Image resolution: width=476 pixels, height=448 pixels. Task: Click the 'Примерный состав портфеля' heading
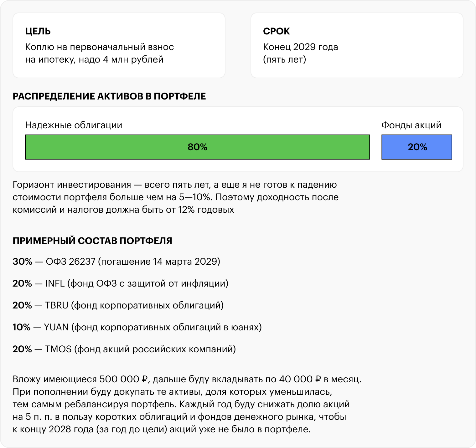pyautogui.click(x=92, y=241)
